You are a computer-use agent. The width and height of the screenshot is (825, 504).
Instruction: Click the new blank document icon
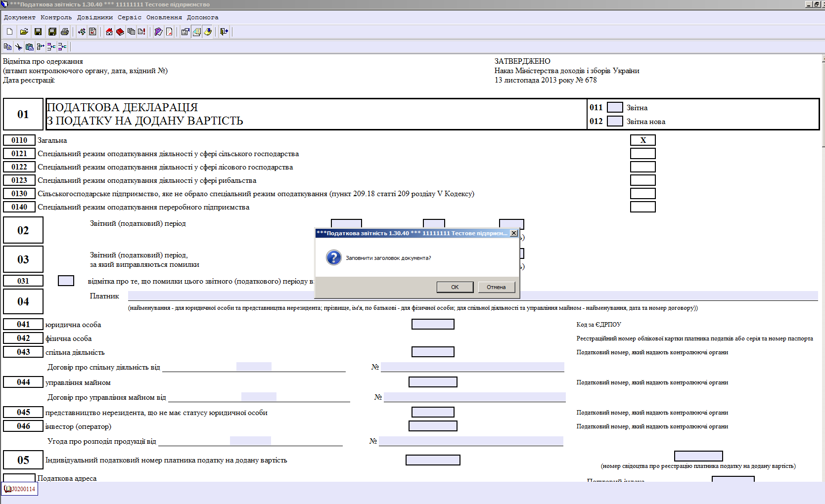pyautogui.click(x=9, y=32)
